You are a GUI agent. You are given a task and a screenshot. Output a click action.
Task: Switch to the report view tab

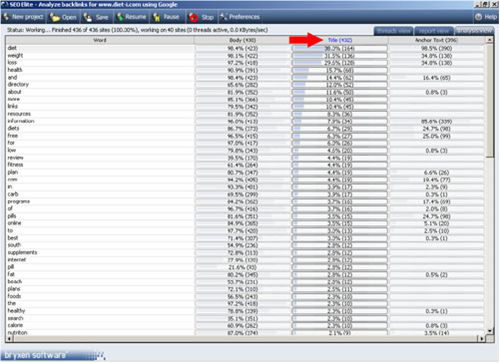click(434, 31)
